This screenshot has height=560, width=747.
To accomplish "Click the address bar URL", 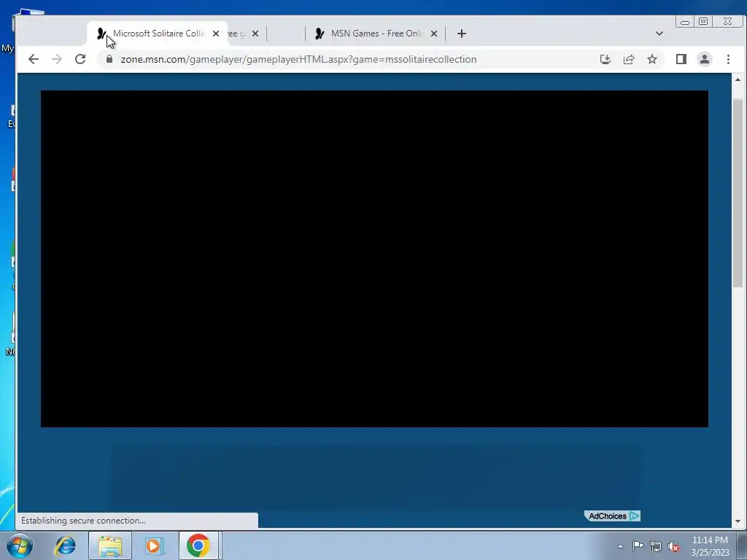I will (x=298, y=59).
